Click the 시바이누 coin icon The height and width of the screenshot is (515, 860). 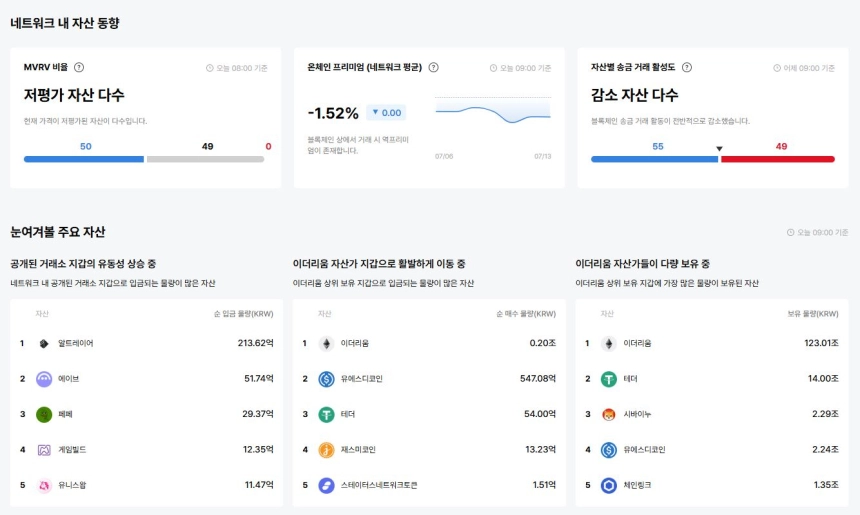(x=609, y=414)
